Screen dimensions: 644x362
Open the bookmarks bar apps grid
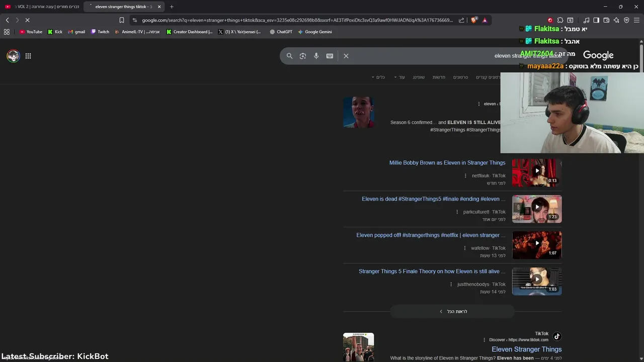pyautogui.click(x=7, y=32)
